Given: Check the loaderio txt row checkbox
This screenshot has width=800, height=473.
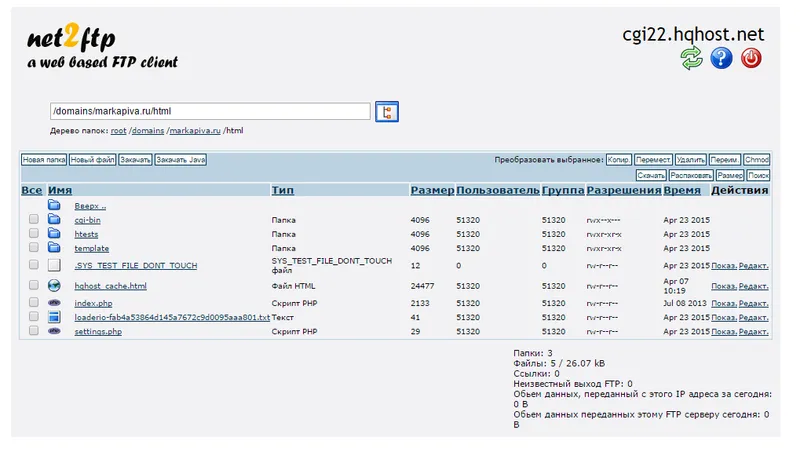Looking at the screenshot, I should point(34,316).
